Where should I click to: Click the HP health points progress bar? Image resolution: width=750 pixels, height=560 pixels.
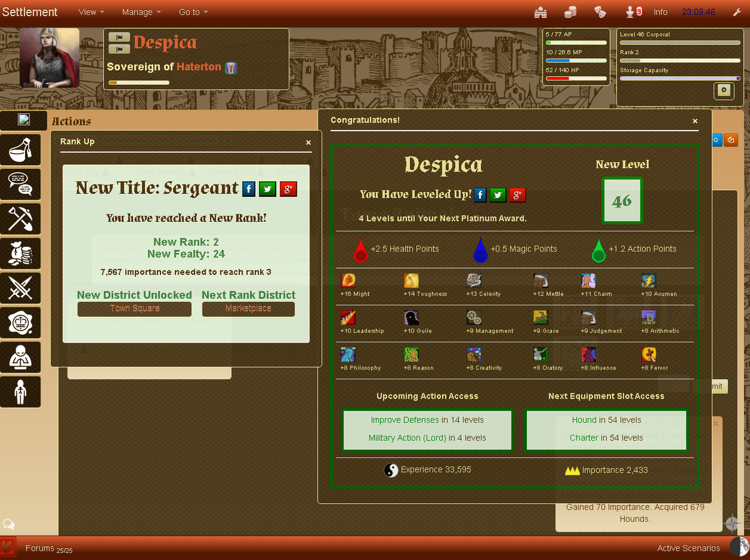[x=576, y=79]
